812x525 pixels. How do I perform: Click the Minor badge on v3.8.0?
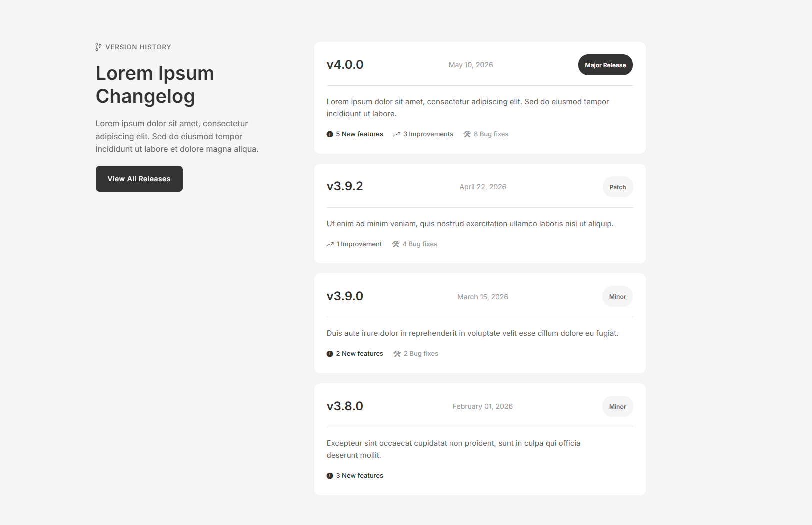(x=617, y=407)
